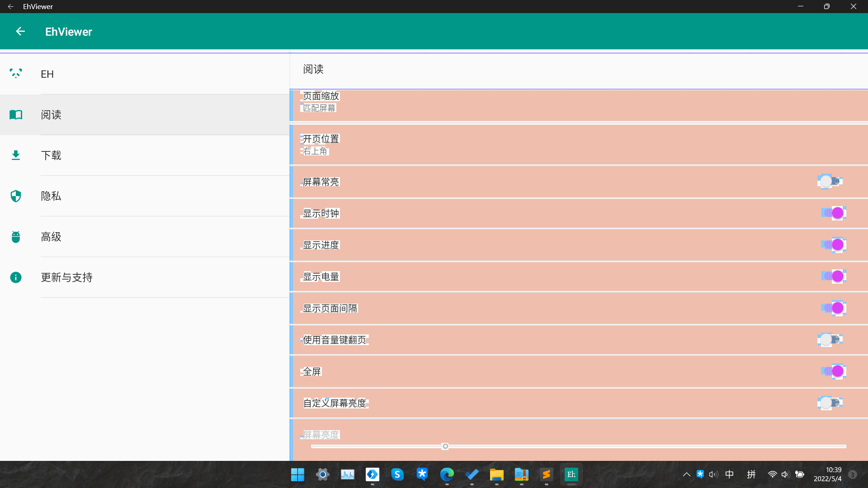Open File Explorer from the taskbar
The image size is (868, 488).
(x=496, y=474)
